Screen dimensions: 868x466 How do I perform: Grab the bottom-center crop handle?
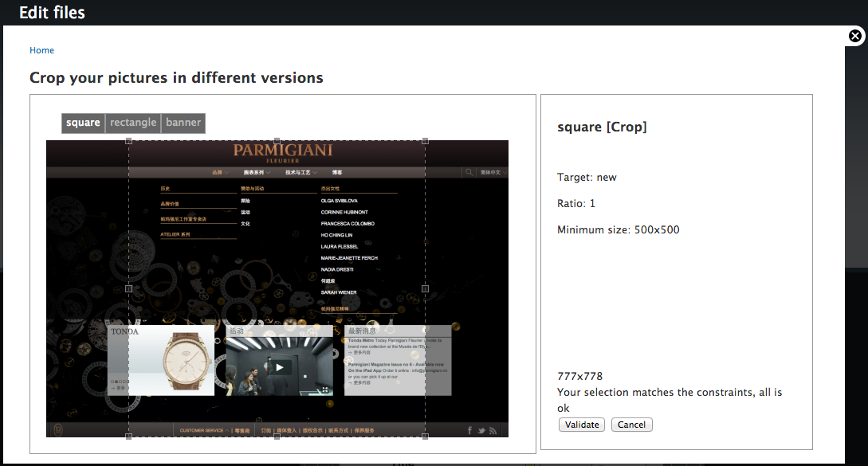coord(277,437)
